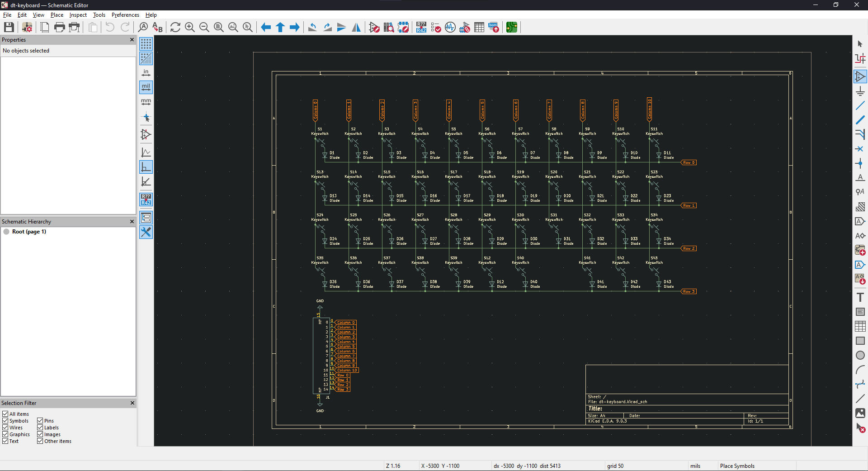Toggle the Labels selection filter checkbox
Screen dimensions: 868x471
pyautogui.click(x=40, y=427)
